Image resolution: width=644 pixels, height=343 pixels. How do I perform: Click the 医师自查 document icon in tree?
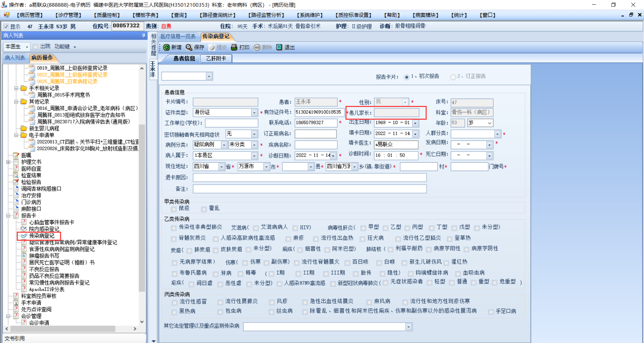(16, 169)
